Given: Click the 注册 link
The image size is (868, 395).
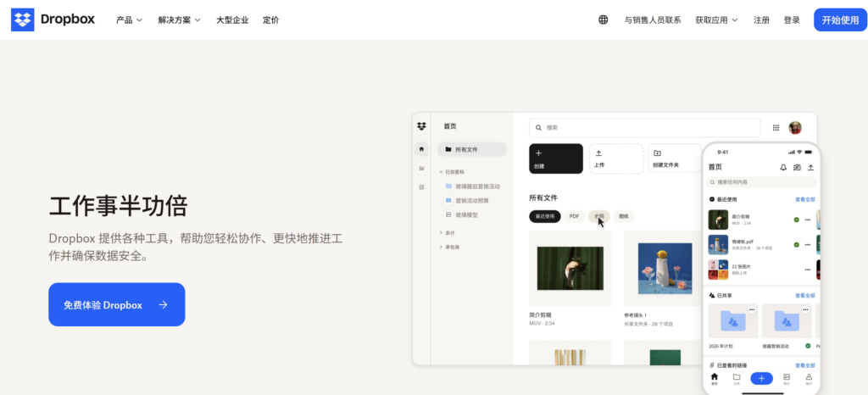Looking at the screenshot, I should [x=761, y=19].
